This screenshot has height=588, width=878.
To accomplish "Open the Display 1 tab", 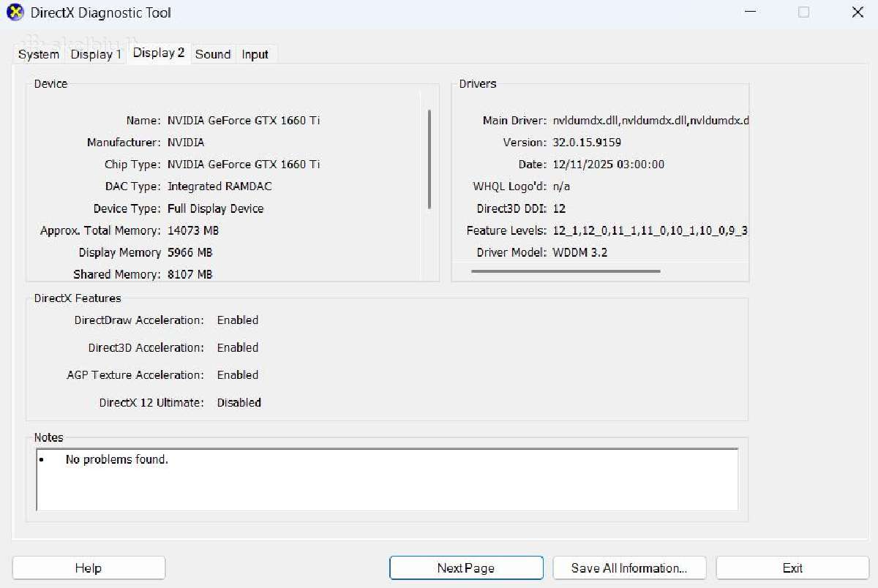I will pos(96,54).
